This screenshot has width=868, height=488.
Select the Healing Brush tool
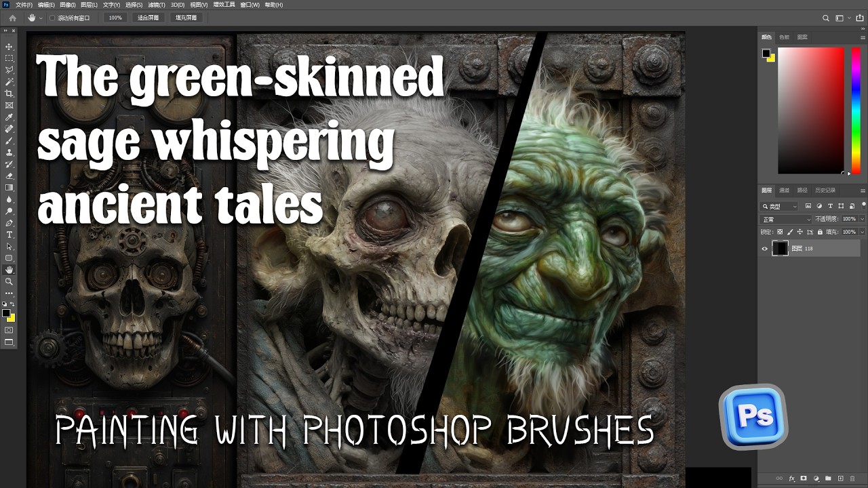[9, 129]
